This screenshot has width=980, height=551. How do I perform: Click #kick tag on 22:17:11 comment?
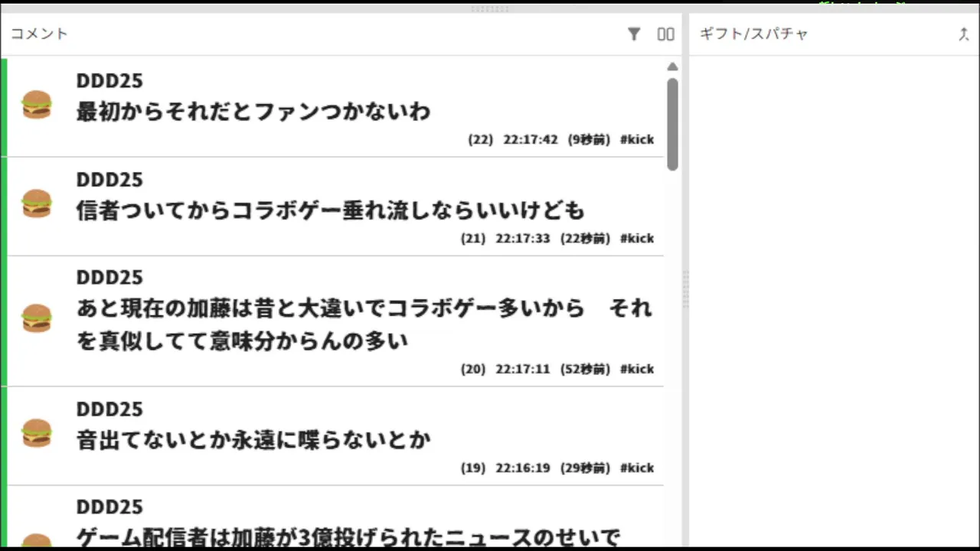637,369
